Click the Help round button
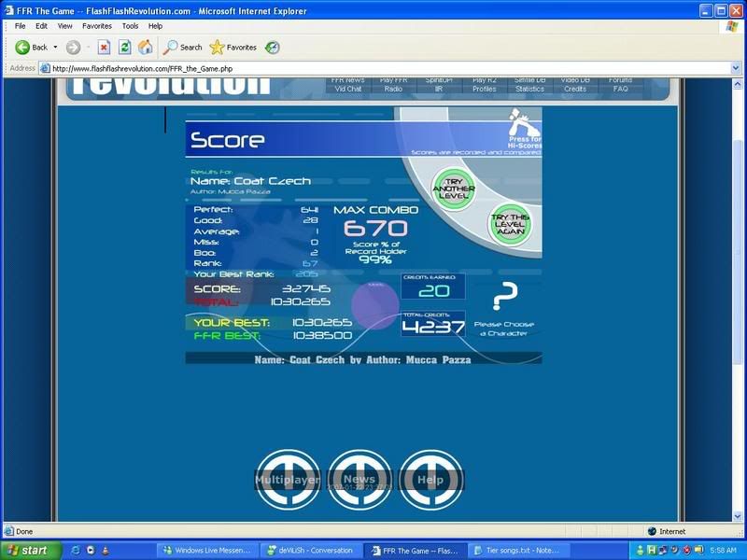Viewport: 747px width, 560px height. 430,480
